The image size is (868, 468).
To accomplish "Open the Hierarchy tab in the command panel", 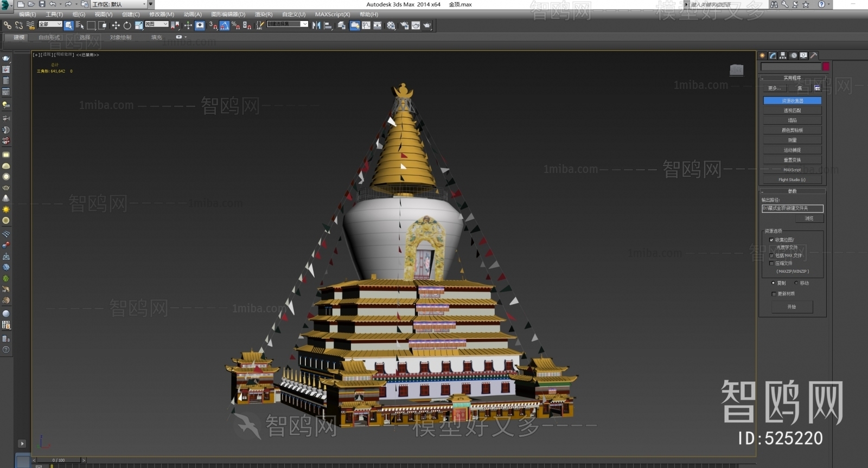I will [x=783, y=55].
